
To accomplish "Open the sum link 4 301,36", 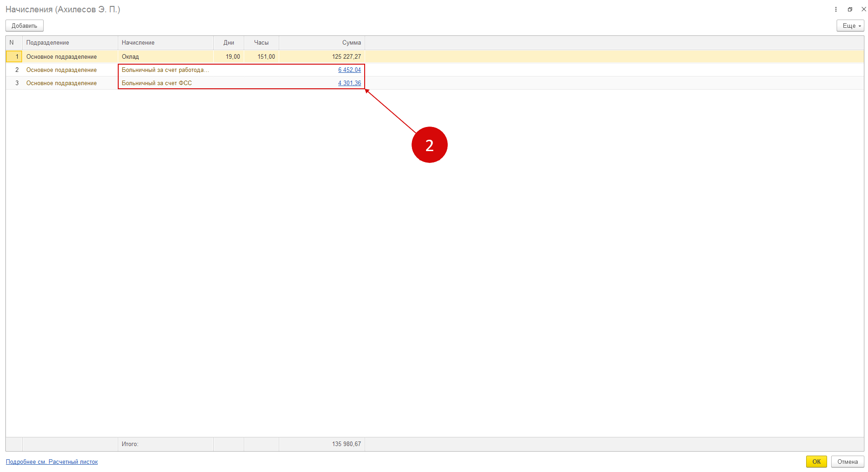I will click(349, 83).
